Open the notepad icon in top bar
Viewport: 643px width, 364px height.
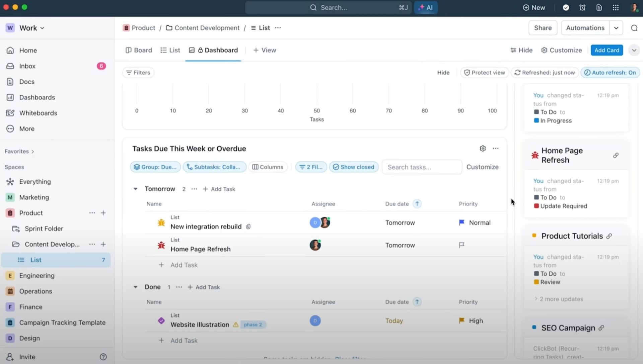[599, 7]
